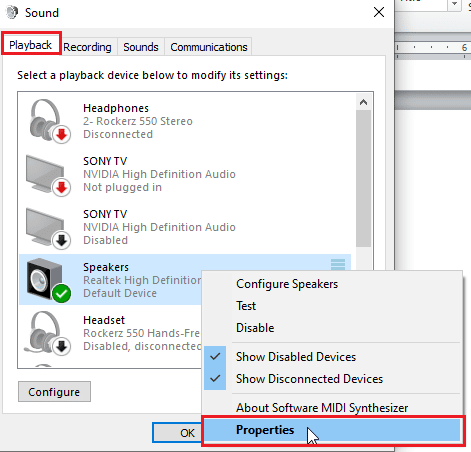This screenshot has height=452, width=471.
Task: Click the Headset device icon
Action: coord(47,333)
